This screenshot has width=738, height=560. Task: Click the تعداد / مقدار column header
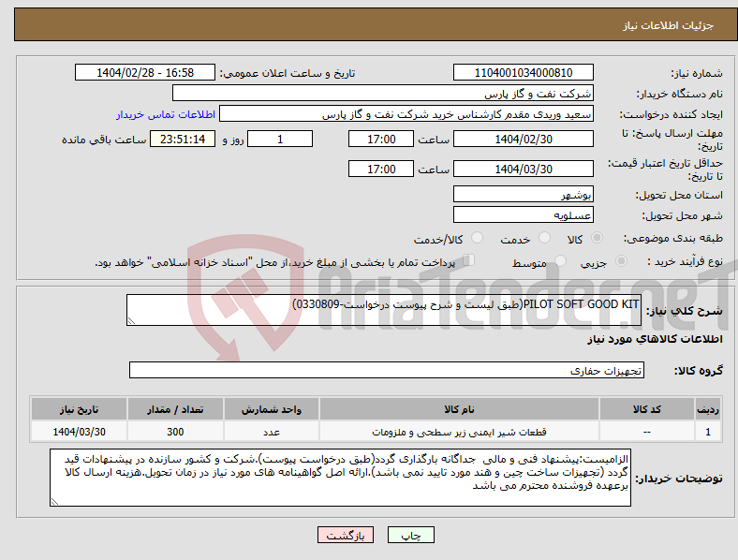175,409
